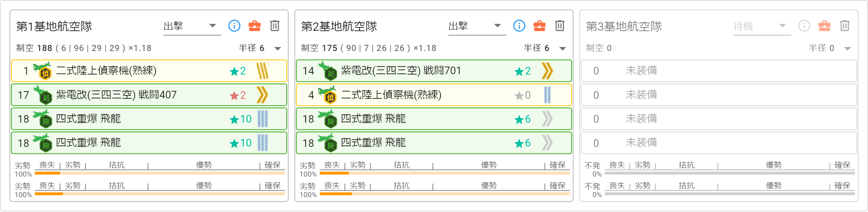
Task: Click briefcase icon for 第3基地航空隊
Action: point(825,26)
